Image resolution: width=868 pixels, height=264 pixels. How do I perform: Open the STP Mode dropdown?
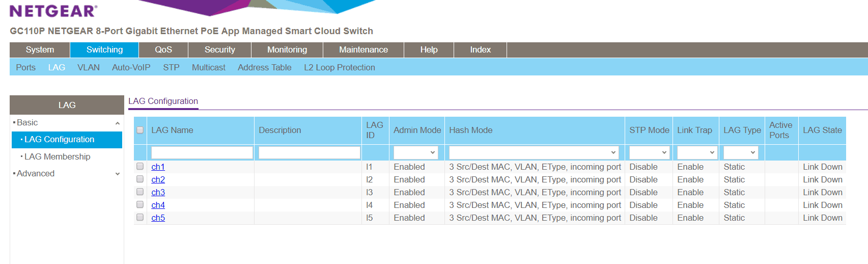[x=649, y=152]
